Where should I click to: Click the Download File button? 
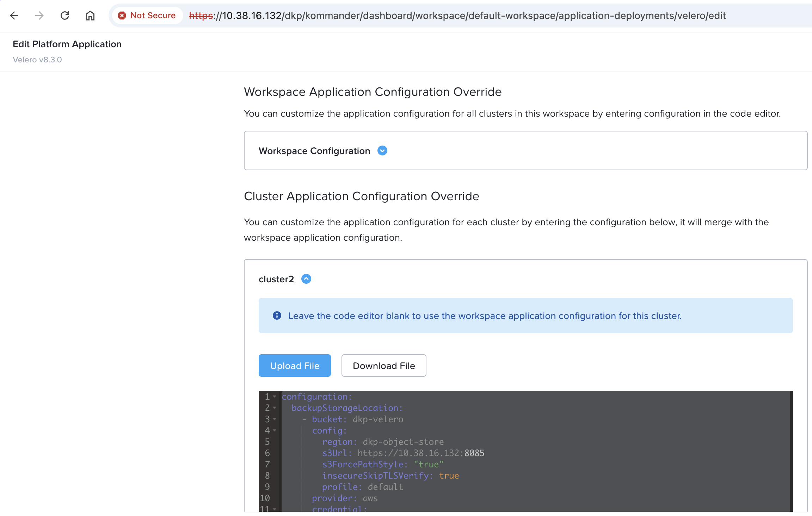(x=384, y=365)
